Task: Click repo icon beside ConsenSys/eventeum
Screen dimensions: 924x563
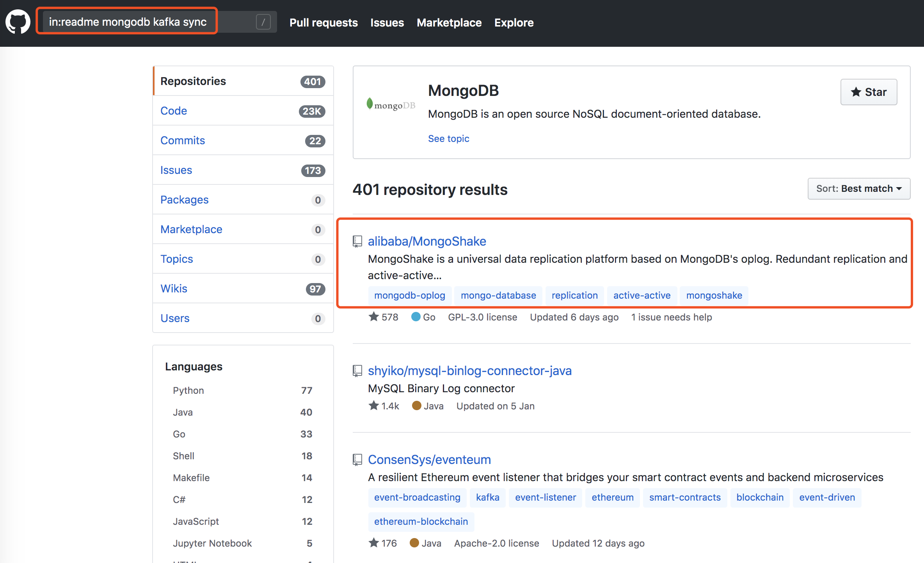Action: click(357, 460)
